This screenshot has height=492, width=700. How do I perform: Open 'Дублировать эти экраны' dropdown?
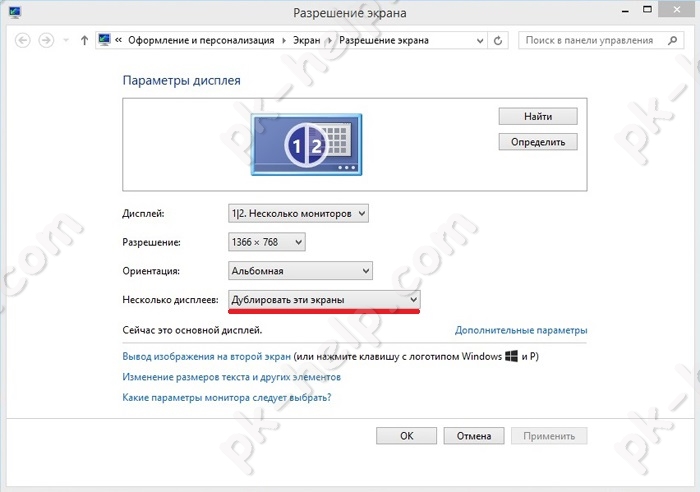[x=324, y=300]
